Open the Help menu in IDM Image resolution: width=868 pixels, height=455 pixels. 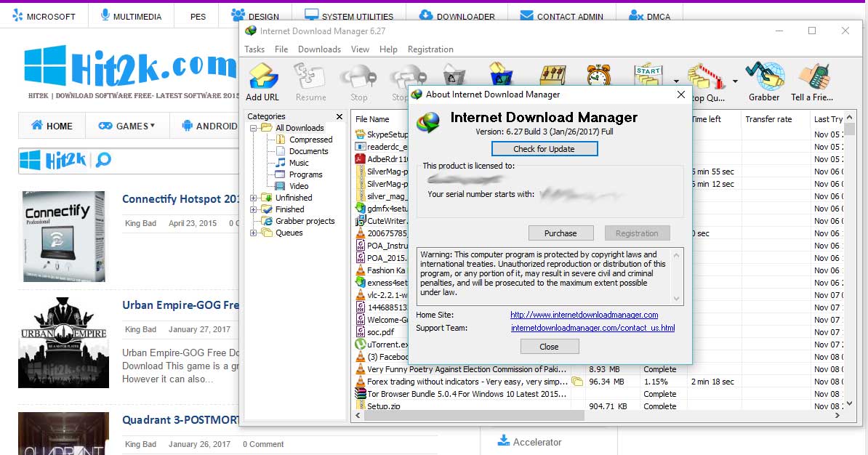(x=388, y=49)
